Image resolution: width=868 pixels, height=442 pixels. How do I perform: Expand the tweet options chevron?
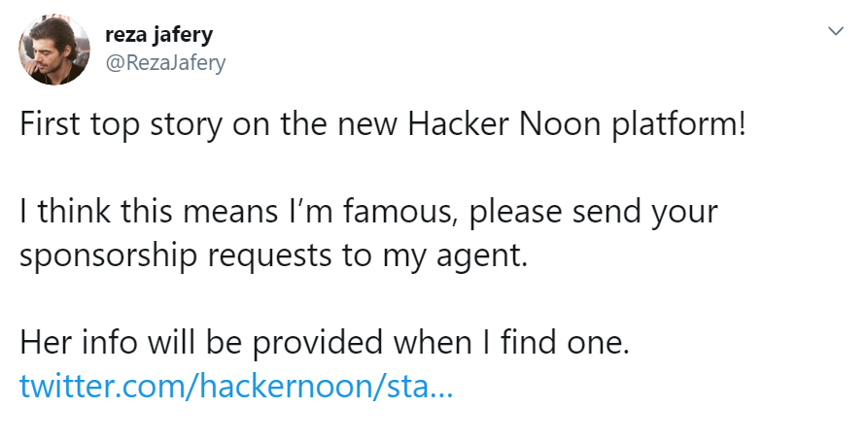(x=835, y=31)
